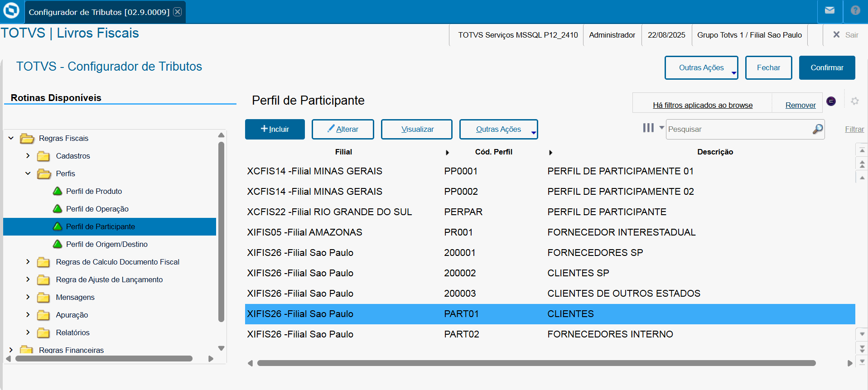Select Perfil de Produto routine
The height and width of the screenshot is (390, 868).
point(94,191)
